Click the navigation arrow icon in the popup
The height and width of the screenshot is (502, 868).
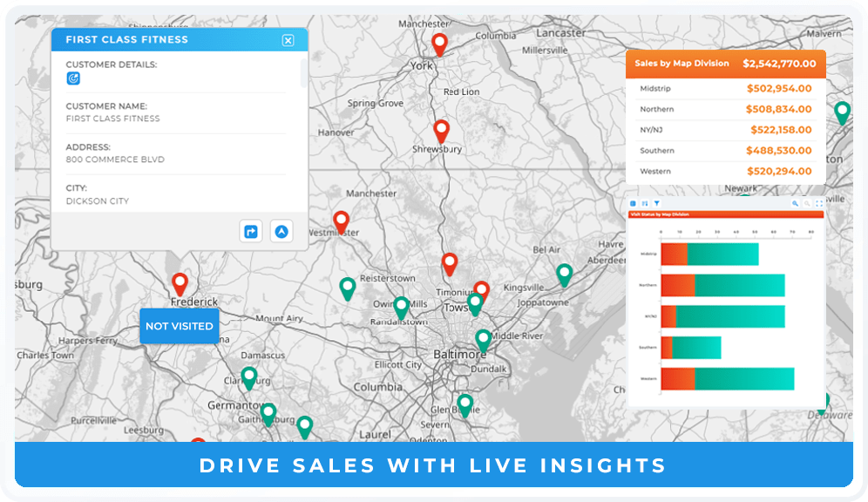[x=281, y=232]
